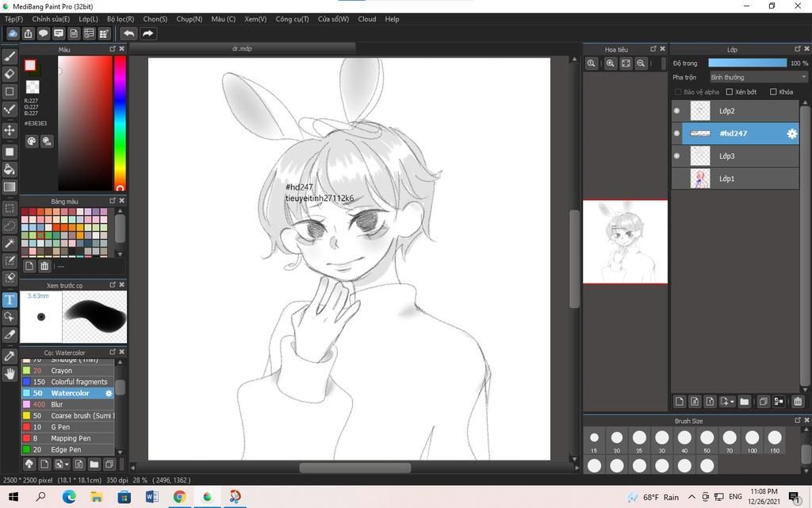Open the Tệp(F) menu
The height and width of the screenshot is (508, 812).
coord(14,19)
